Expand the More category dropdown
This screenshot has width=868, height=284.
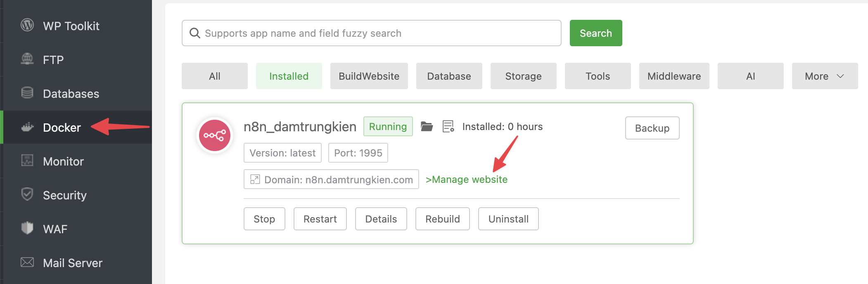click(825, 76)
